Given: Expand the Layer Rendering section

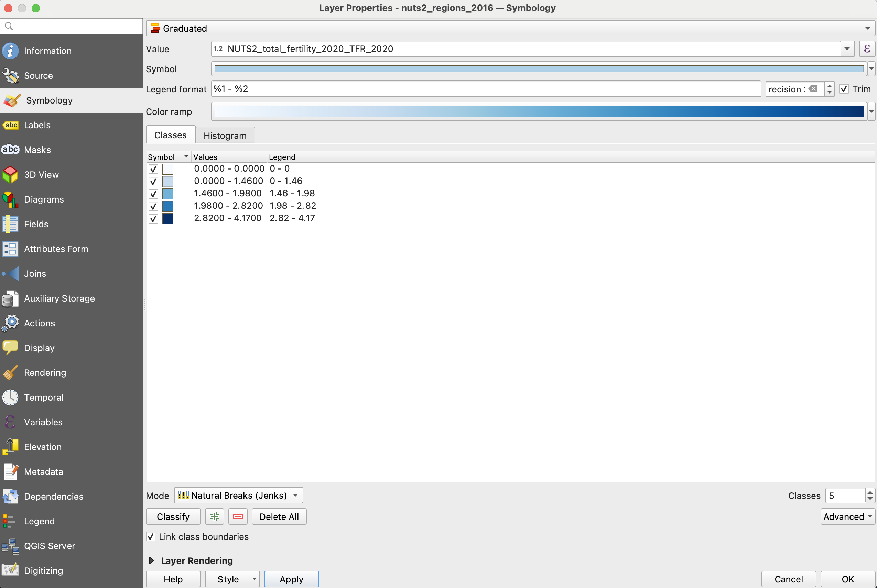Looking at the screenshot, I should pyautogui.click(x=152, y=560).
